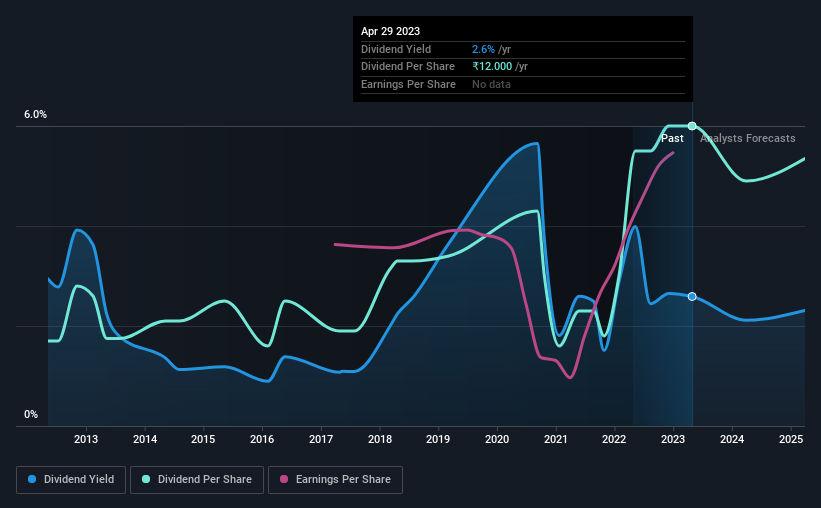Image resolution: width=821 pixels, height=508 pixels.
Task: Click the 2017 x-axis label
Action: [321, 439]
